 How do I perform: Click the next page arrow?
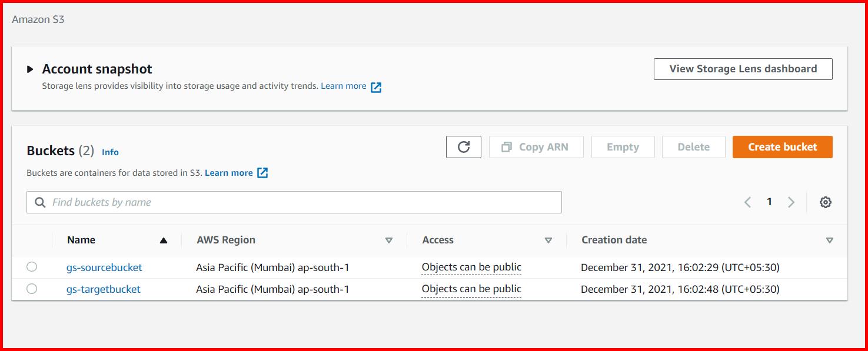point(791,202)
